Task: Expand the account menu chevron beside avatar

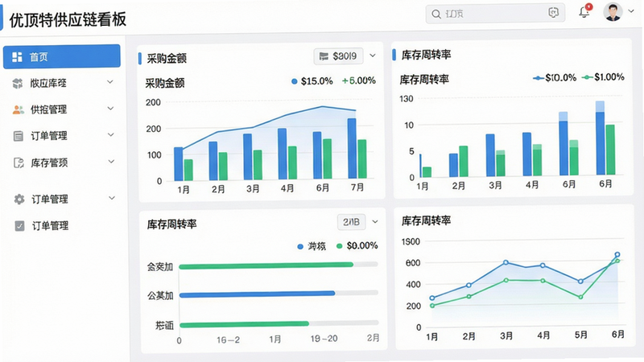Action: coord(631,11)
